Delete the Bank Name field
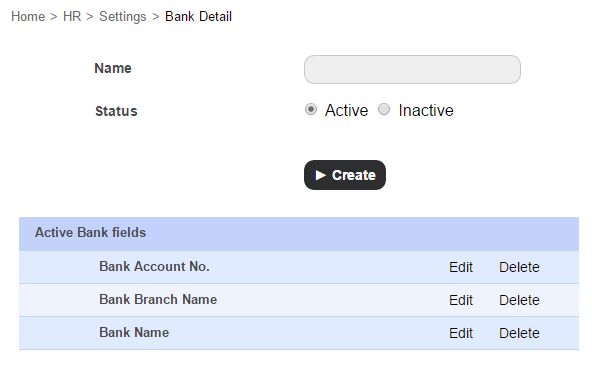 [x=519, y=333]
